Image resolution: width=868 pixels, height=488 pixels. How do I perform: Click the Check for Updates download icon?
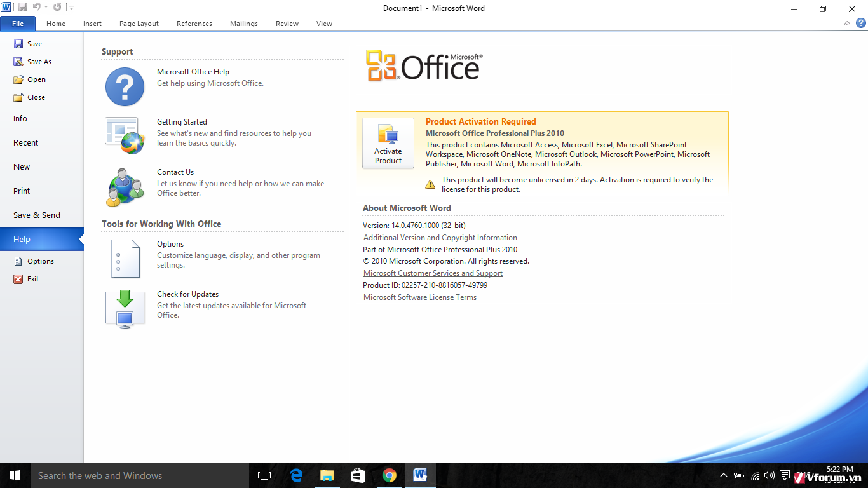tap(125, 309)
